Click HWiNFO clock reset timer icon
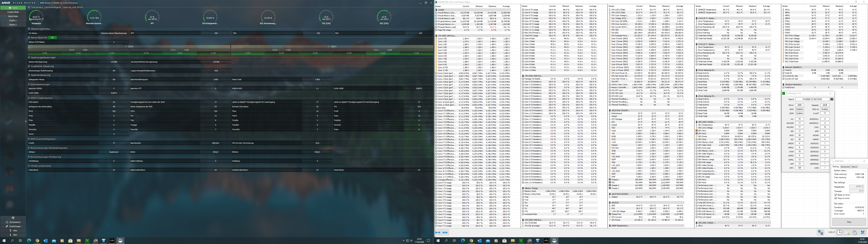This screenshot has width=868, height=244. [839, 232]
